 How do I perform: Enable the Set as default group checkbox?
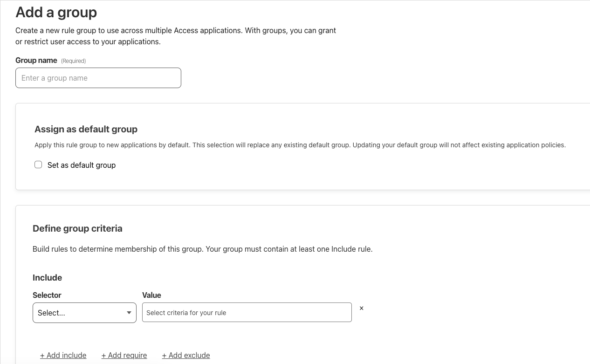pos(38,165)
